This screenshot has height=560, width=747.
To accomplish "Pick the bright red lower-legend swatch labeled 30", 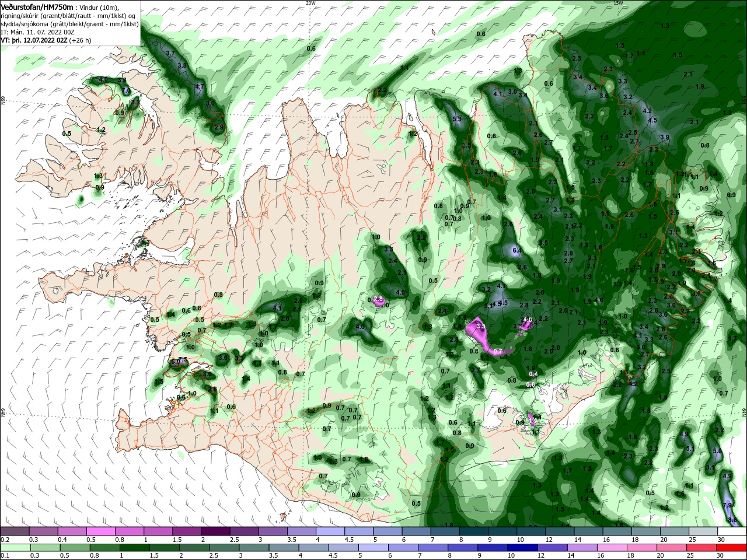I will [732, 548].
